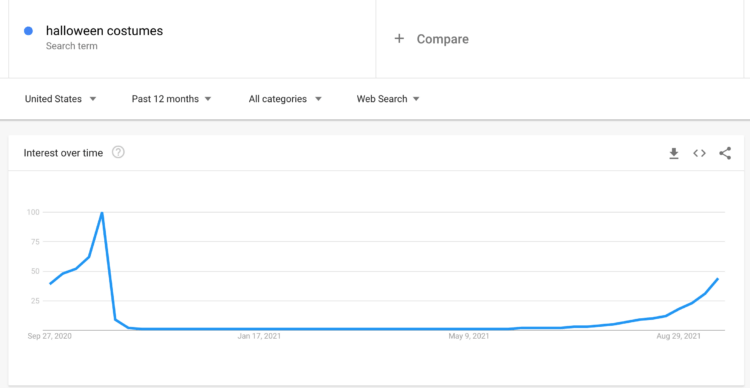The width and height of the screenshot is (750, 388).
Task: Download the Interest over time data
Action: (x=673, y=154)
